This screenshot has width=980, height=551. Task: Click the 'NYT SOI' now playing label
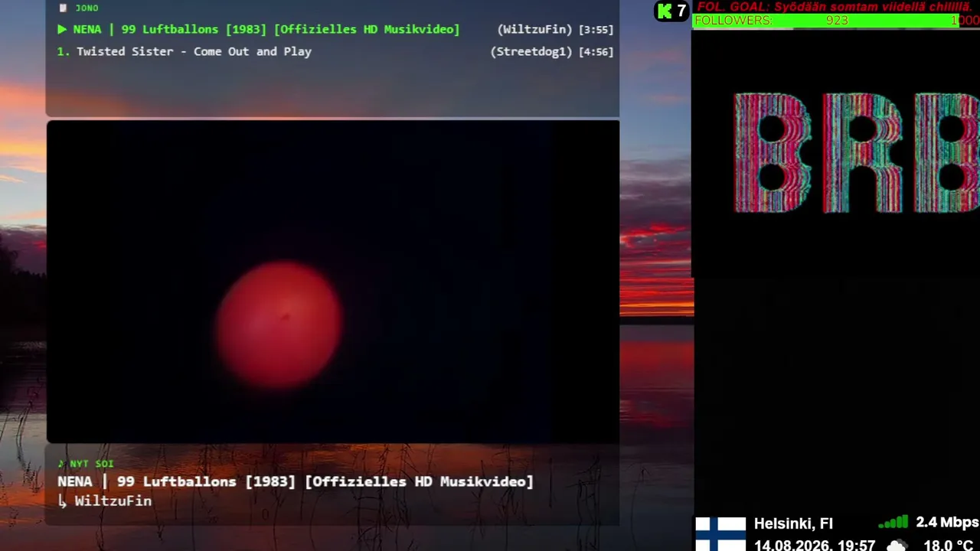(x=92, y=464)
